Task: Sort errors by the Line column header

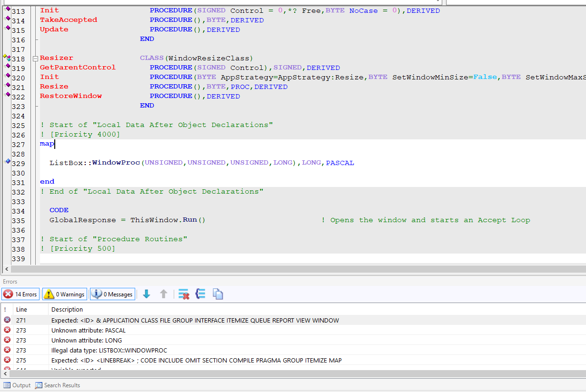Action: tap(22, 309)
